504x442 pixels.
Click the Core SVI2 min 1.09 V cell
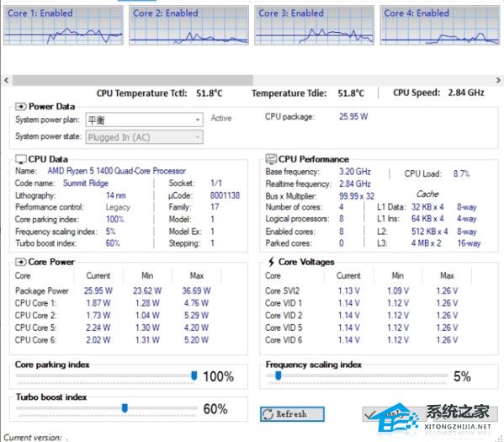coord(398,290)
